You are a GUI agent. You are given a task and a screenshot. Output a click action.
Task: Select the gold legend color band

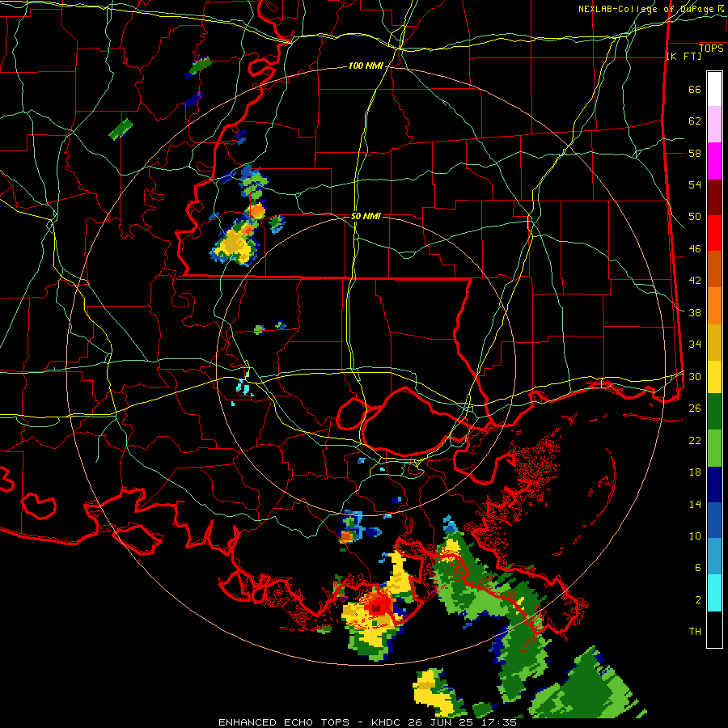[x=714, y=342]
